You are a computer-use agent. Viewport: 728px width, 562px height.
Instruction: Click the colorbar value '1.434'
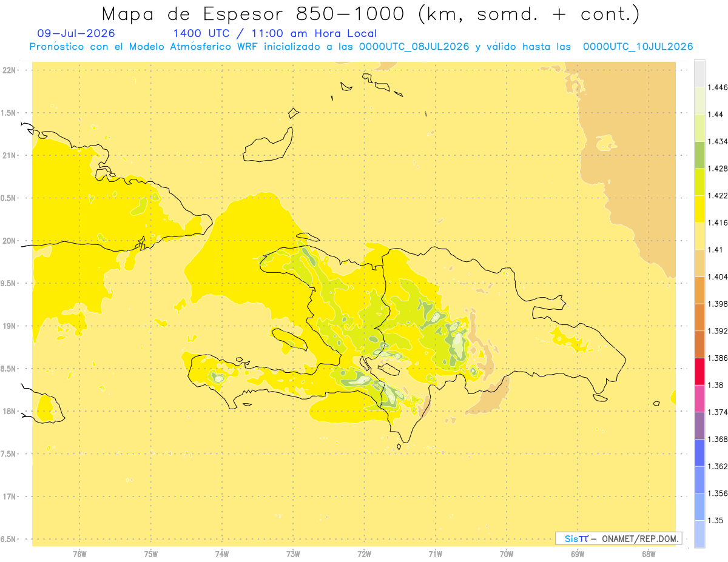point(718,141)
